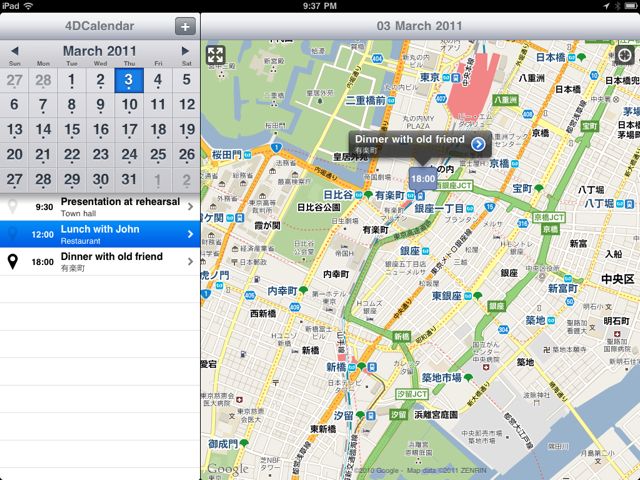The width and height of the screenshot is (640, 480).
Task: Click the Wi-Fi status icon
Action: click(x=28, y=6)
